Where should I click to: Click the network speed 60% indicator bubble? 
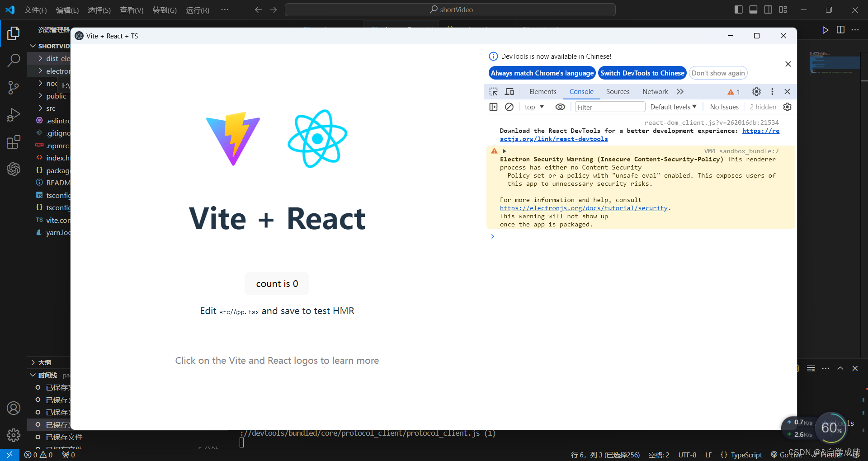(832, 428)
